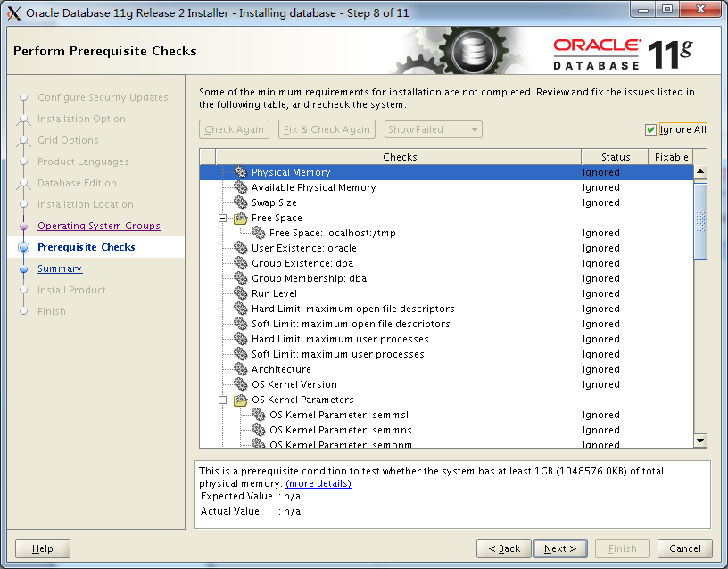Screen dimensions: 728x569
Task: Click the Run Level gear icon
Action: pyautogui.click(x=241, y=293)
